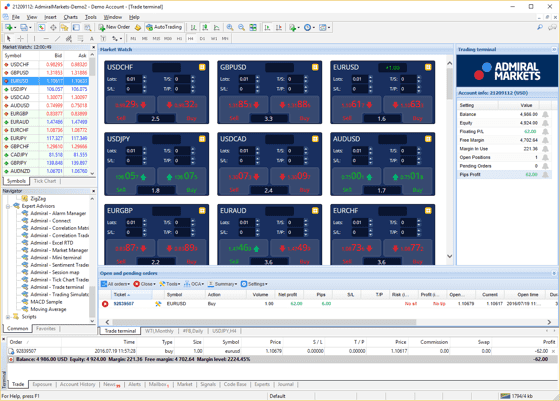Select the H4 timeframe button
The height and width of the screenshot is (401, 560).
[191, 39]
